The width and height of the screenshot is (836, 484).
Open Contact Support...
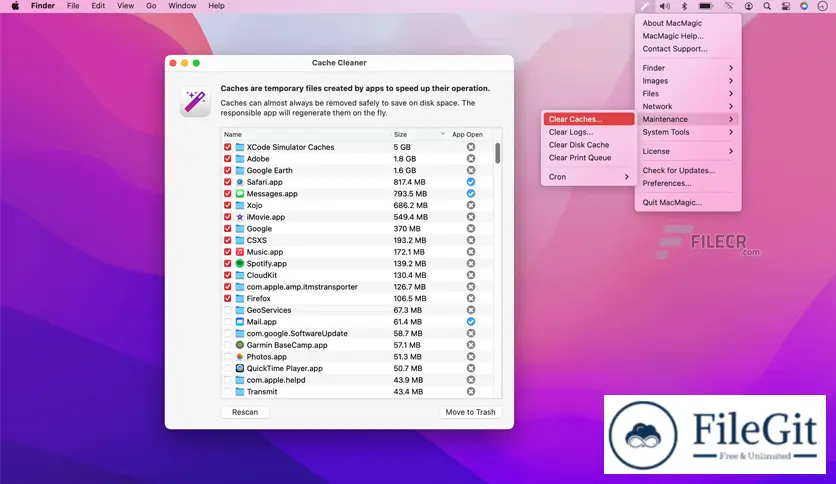click(x=688, y=49)
